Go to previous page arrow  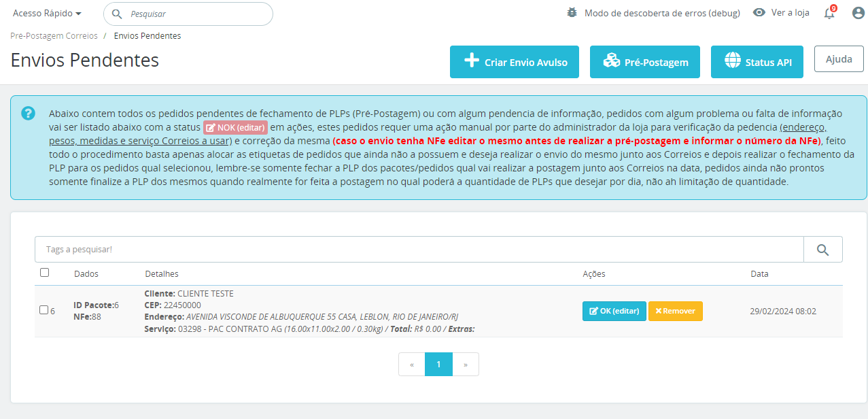click(x=412, y=365)
